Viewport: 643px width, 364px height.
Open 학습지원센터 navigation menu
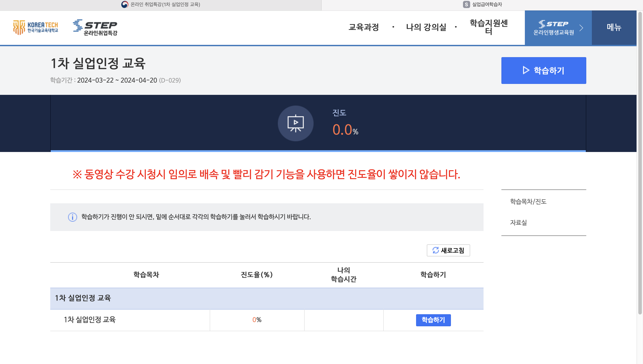tap(488, 27)
